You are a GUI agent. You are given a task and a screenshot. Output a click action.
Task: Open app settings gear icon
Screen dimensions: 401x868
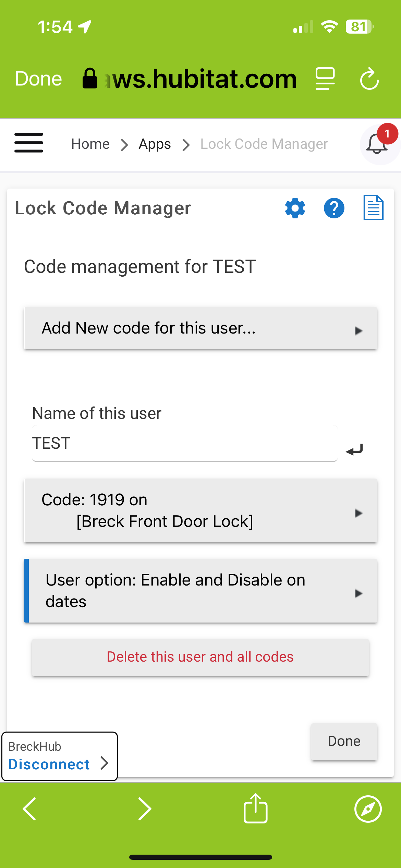pyautogui.click(x=295, y=208)
